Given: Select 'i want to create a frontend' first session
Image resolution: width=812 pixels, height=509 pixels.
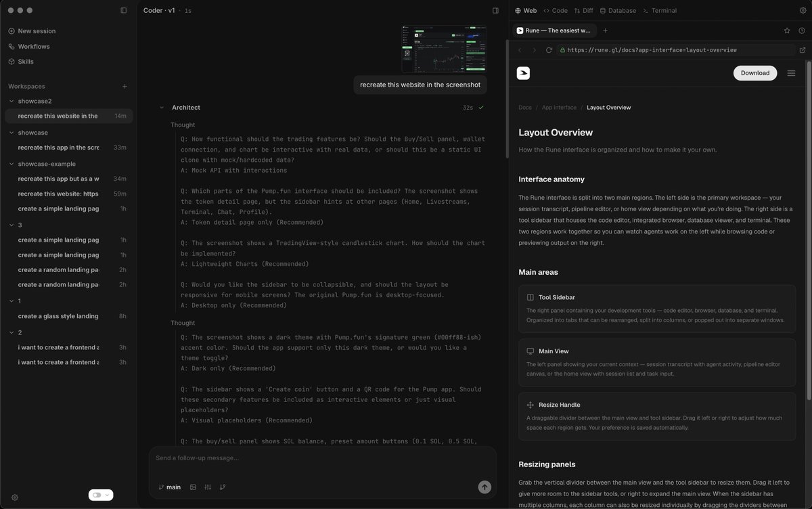Looking at the screenshot, I should pos(69,347).
